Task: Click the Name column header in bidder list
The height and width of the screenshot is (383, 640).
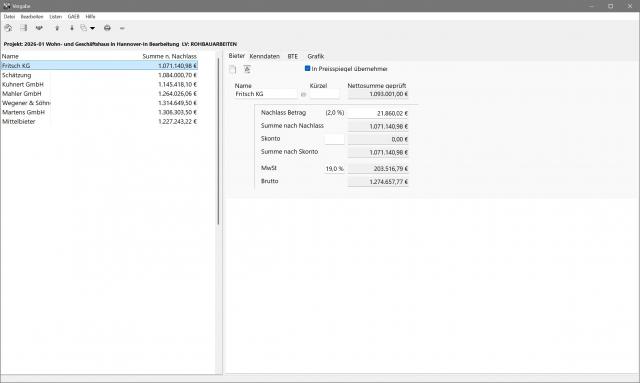Action: click(x=10, y=56)
